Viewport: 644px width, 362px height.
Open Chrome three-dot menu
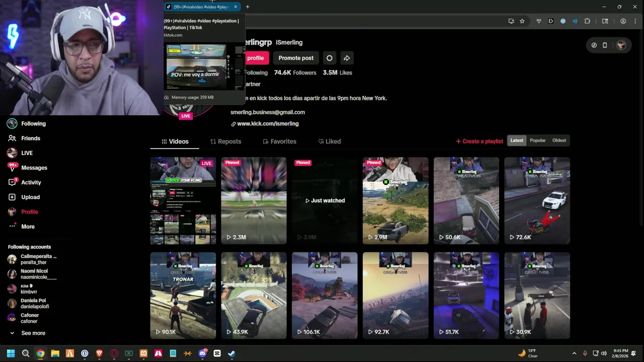tap(634, 21)
